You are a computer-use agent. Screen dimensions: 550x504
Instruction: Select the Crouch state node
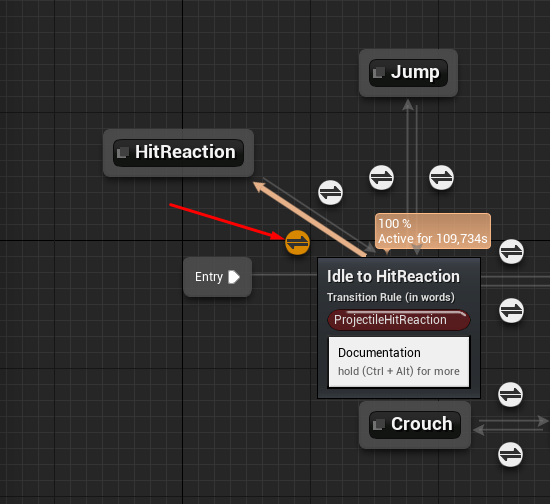(x=415, y=425)
